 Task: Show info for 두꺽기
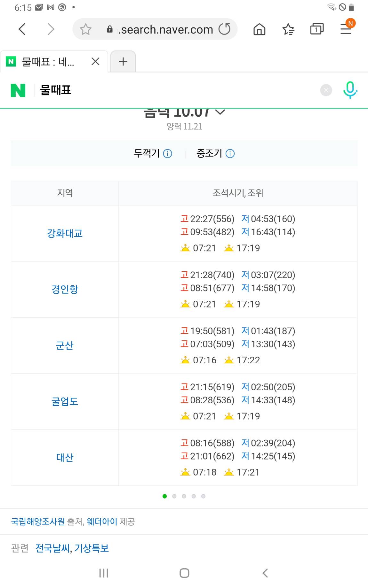pos(168,154)
